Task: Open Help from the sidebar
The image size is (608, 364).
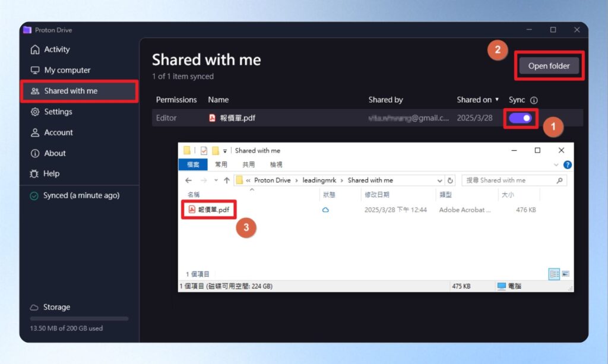Action: click(x=45, y=173)
